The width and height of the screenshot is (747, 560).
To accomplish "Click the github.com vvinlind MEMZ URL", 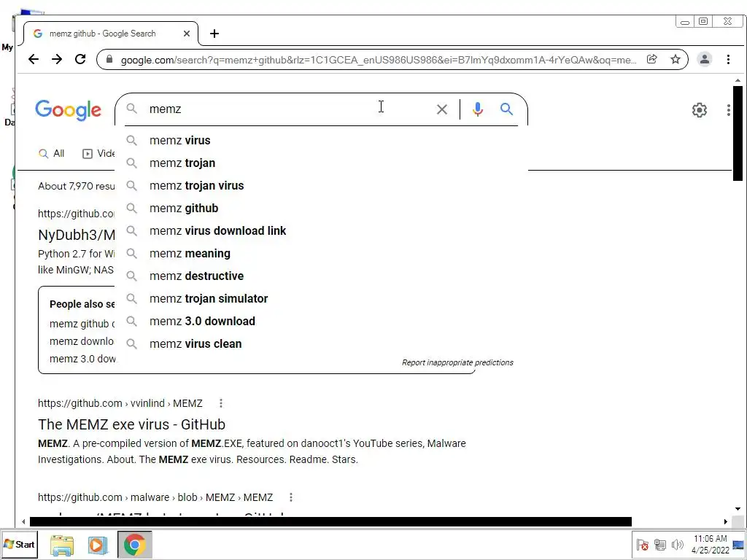I will click(x=120, y=403).
